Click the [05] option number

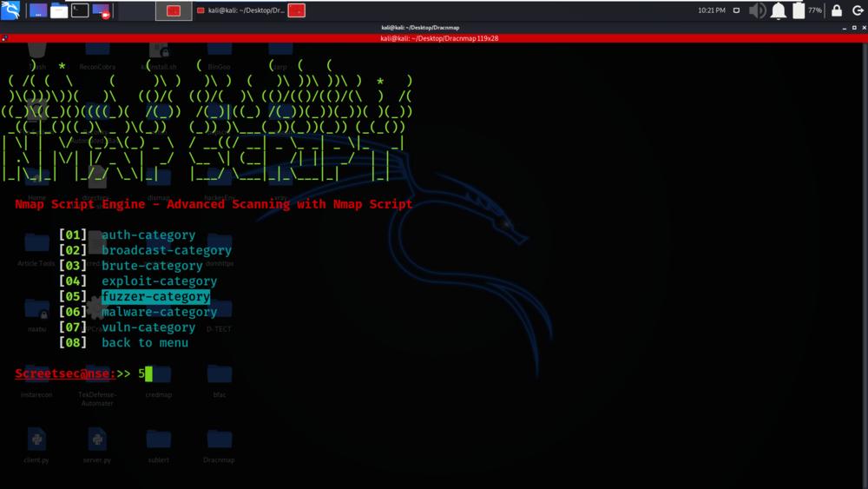[73, 296]
